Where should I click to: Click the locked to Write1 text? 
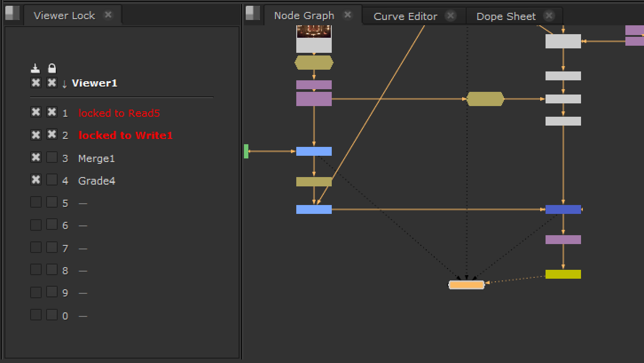click(x=126, y=135)
